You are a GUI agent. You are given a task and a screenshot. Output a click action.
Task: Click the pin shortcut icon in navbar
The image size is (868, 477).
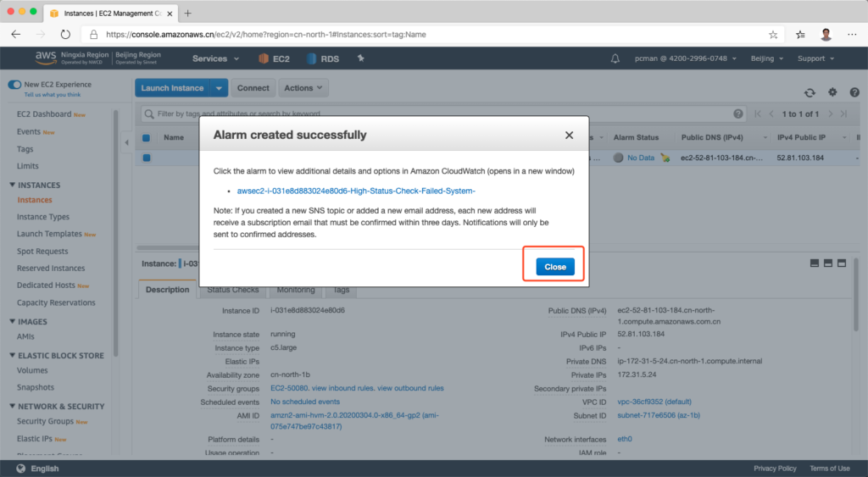[x=360, y=58]
